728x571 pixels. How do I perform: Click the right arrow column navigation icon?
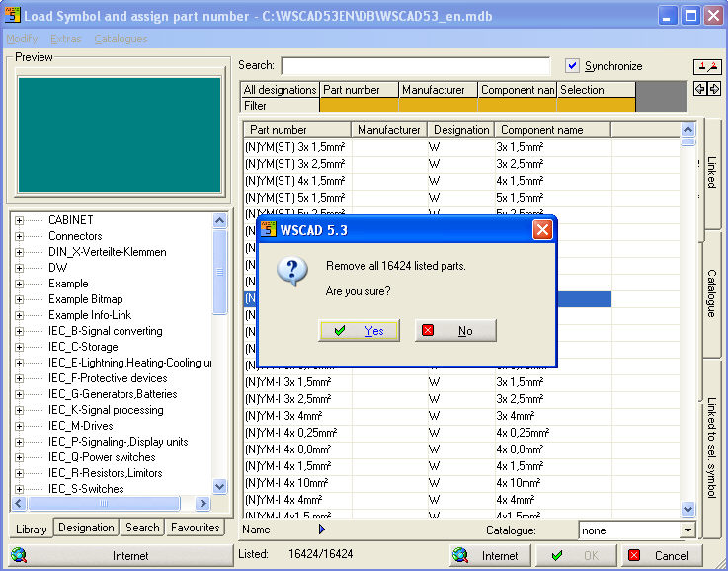pos(715,88)
